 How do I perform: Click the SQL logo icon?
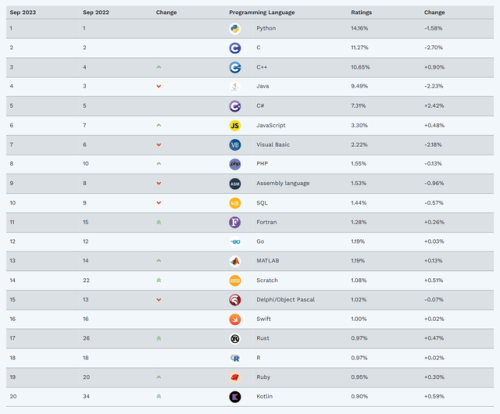click(x=235, y=203)
